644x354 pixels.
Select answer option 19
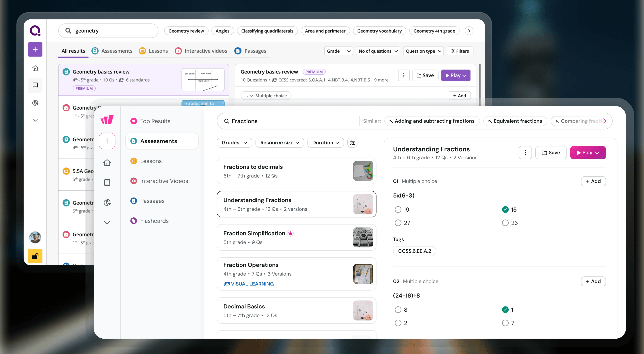point(398,210)
